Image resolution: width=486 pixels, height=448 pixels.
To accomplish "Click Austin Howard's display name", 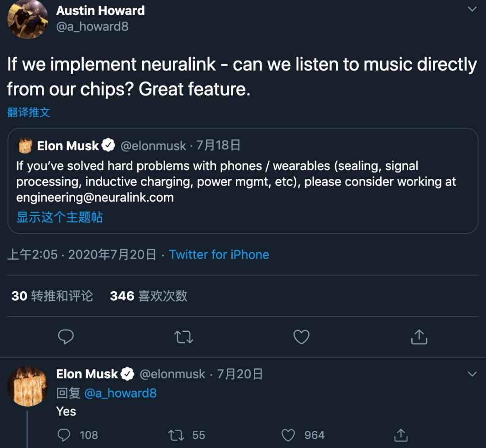I will point(100,11).
